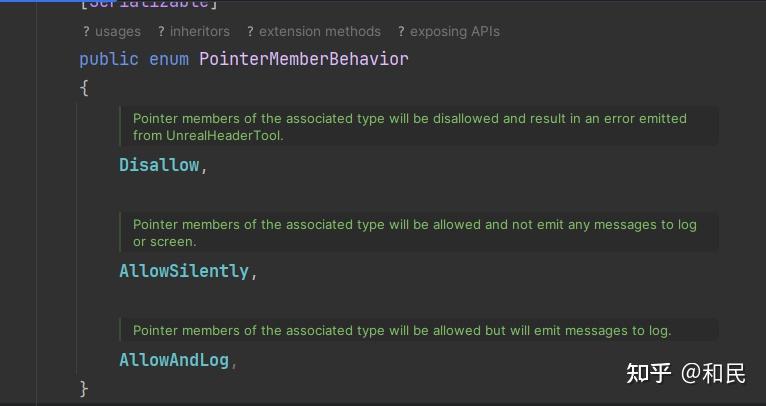The image size is (766, 406).
Task: Show the '? extension methods' hint
Action: pyautogui.click(x=314, y=32)
